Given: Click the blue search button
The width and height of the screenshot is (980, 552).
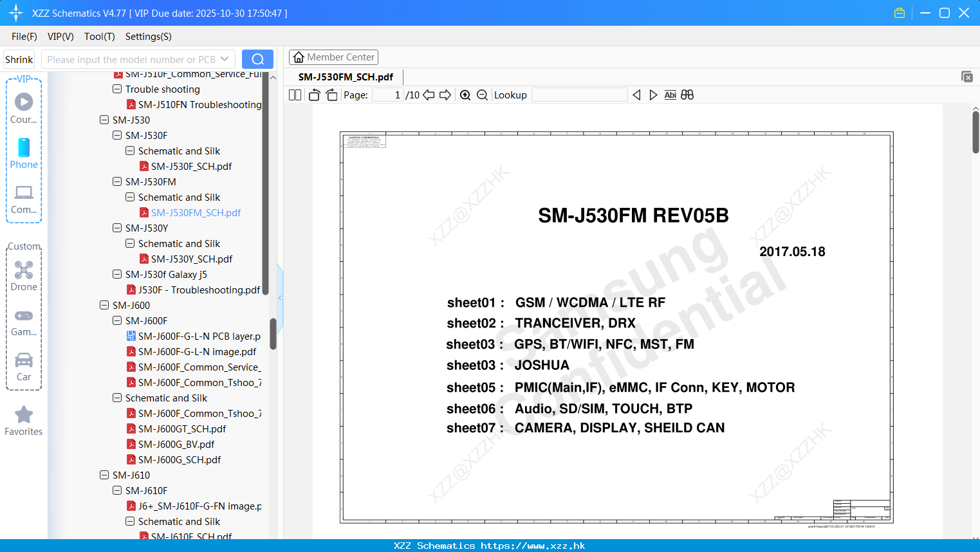Looking at the screenshot, I should (257, 59).
